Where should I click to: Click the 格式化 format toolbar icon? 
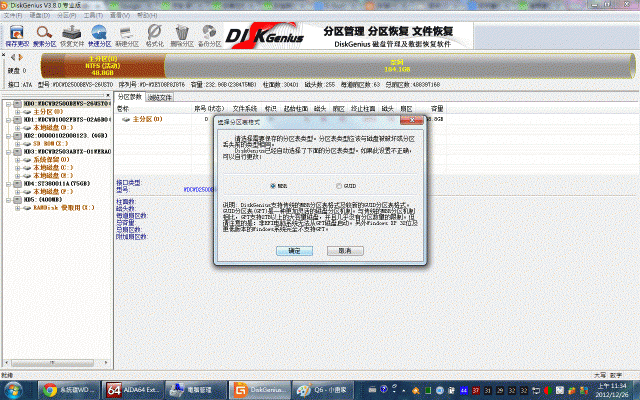(x=154, y=36)
